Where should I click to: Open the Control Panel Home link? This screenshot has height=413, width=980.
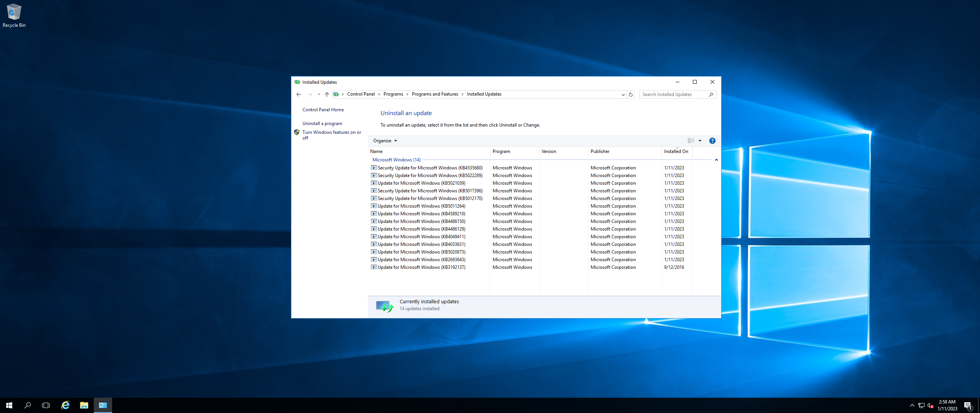(x=323, y=110)
